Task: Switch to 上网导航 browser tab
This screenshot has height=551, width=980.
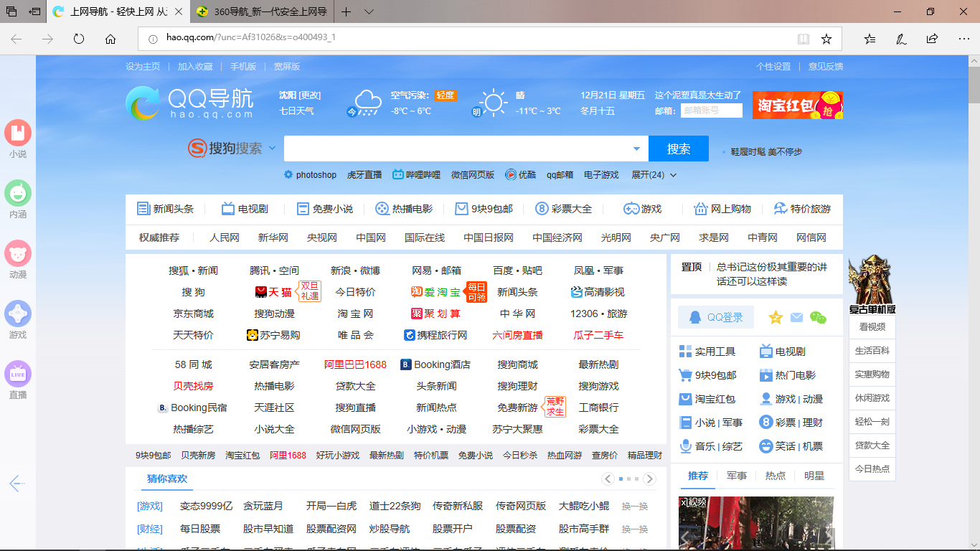Action: (119, 11)
